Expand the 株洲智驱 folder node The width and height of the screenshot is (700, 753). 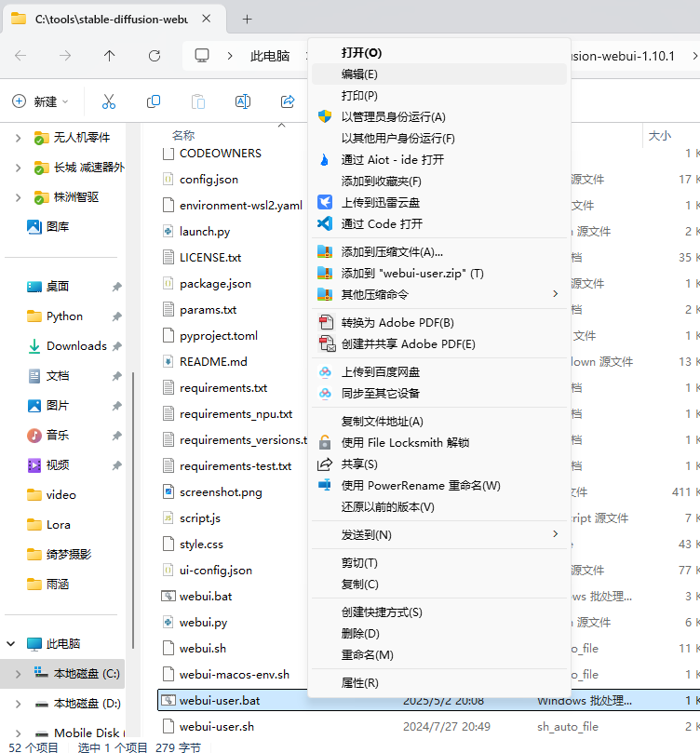tap(18, 197)
